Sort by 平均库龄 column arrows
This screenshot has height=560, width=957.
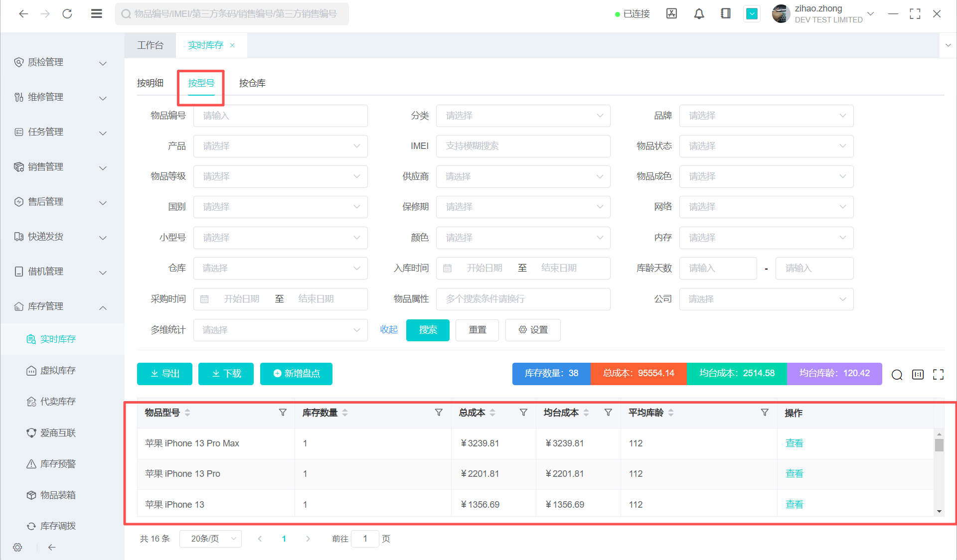click(x=671, y=413)
